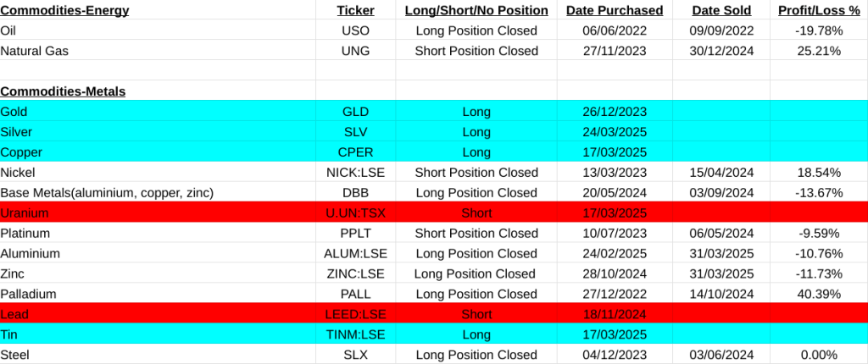Select the Copper purchase date cell
This screenshot has width=868, height=364.
point(615,152)
